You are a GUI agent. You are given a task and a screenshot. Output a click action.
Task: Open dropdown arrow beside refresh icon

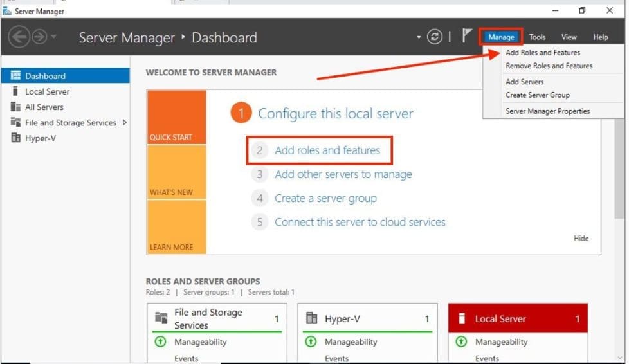pos(419,37)
